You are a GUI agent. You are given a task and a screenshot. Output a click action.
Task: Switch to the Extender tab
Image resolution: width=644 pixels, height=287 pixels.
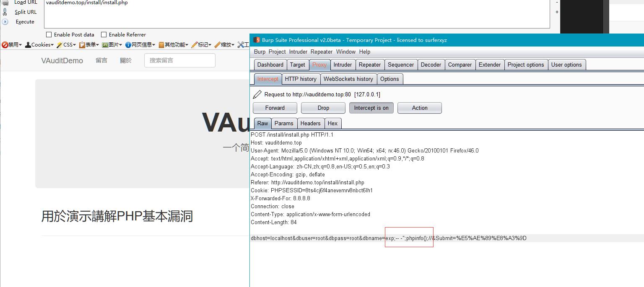[x=490, y=65]
